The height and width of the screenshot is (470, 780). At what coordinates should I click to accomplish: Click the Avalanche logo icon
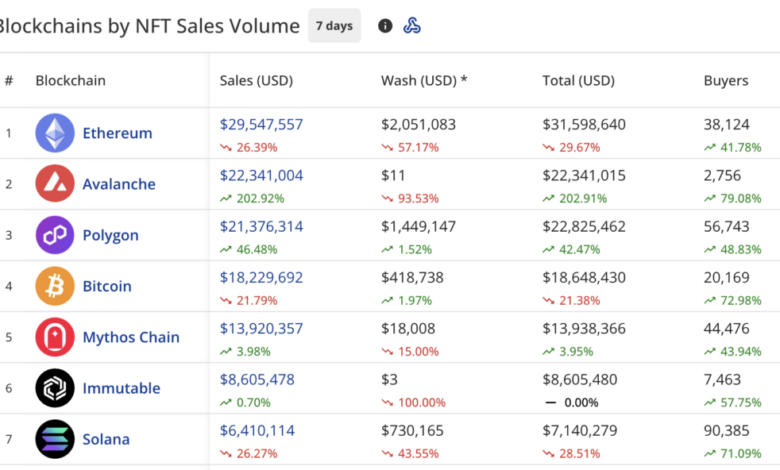55,184
